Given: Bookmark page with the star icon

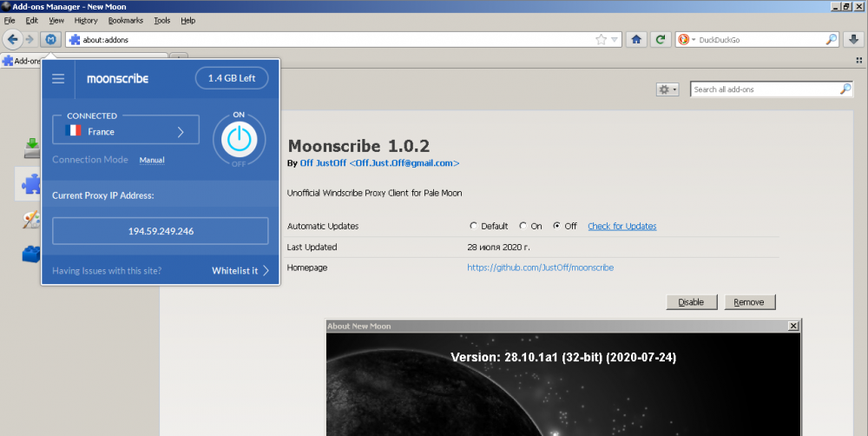Looking at the screenshot, I should tap(602, 39).
